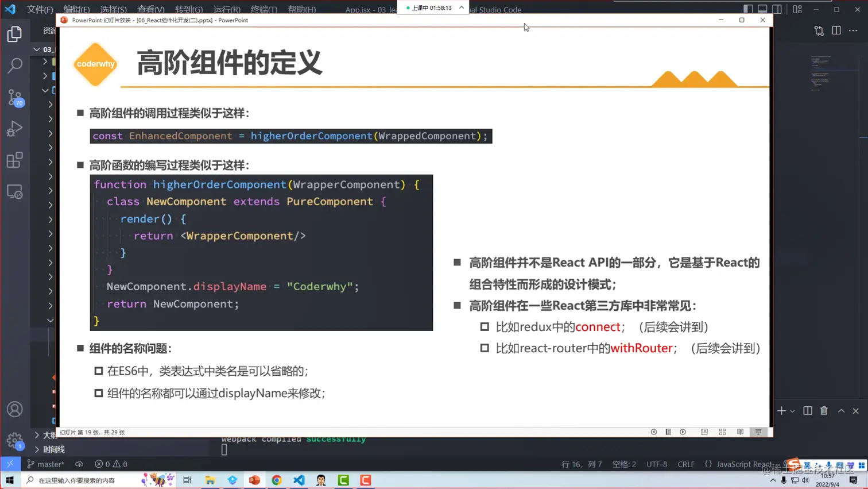Select JavaScript React language mode
This screenshot has width=868, height=489.
coord(744,464)
